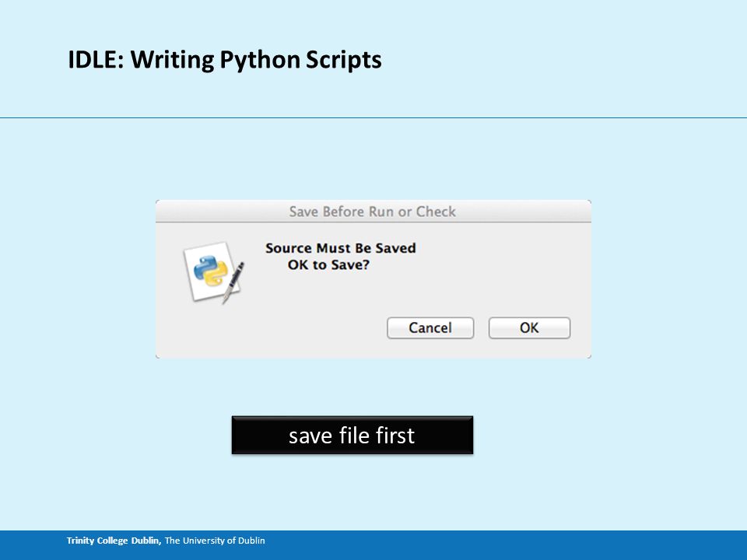Click the word 'first' on the black label
This screenshot has width=747, height=560.
(395, 436)
